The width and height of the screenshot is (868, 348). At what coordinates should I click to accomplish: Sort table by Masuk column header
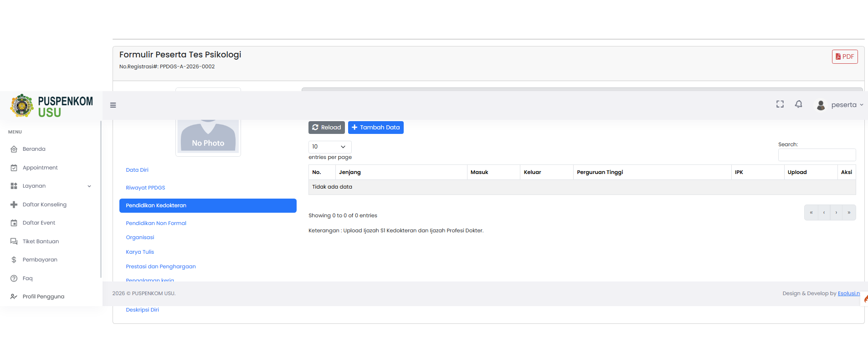(493, 172)
